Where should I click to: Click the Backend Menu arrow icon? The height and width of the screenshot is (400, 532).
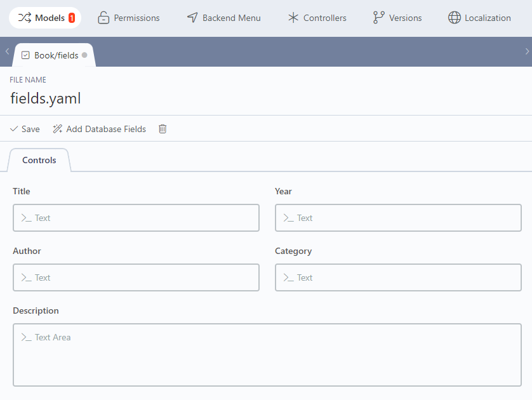pyautogui.click(x=192, y=18)
